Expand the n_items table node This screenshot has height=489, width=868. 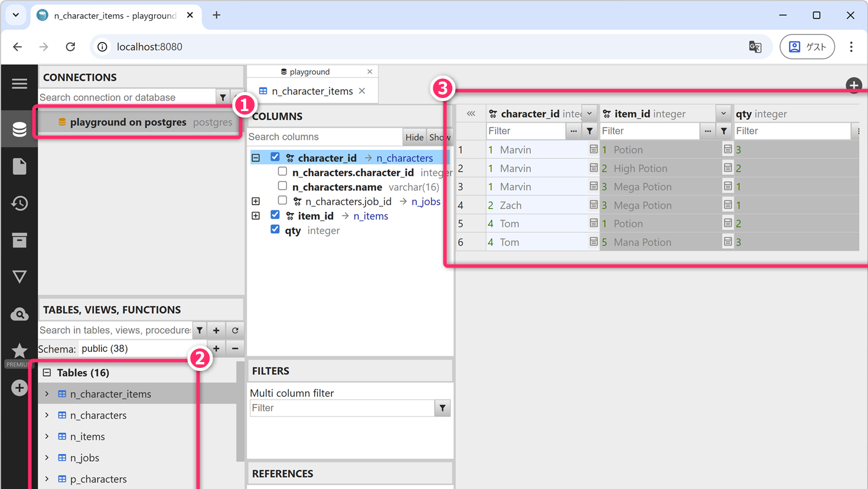pyautogui.click(x=47, y=436)
